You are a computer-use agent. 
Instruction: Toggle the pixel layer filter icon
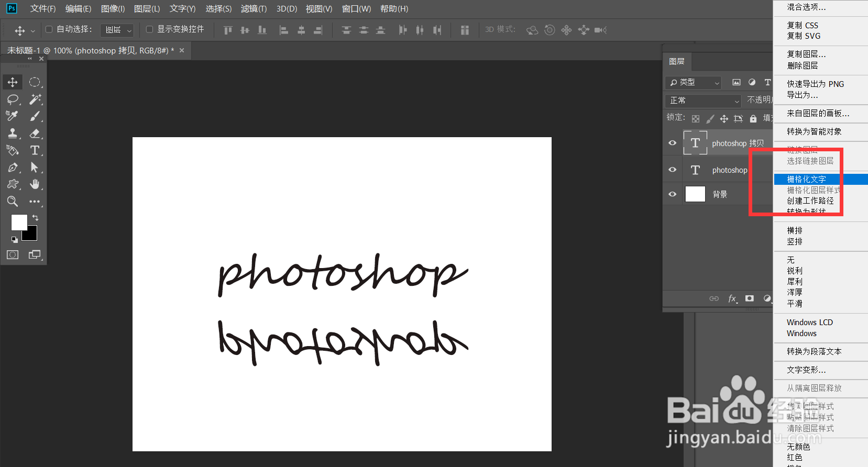(737, 82)
